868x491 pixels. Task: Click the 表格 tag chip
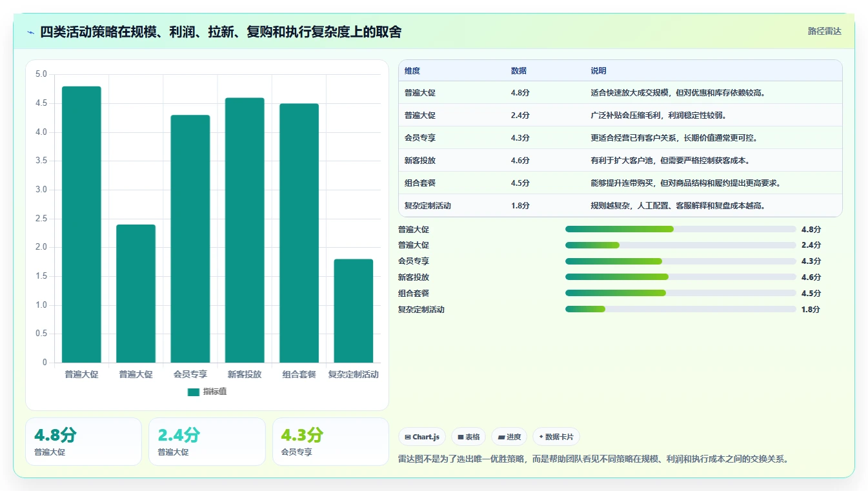point(469,437)
